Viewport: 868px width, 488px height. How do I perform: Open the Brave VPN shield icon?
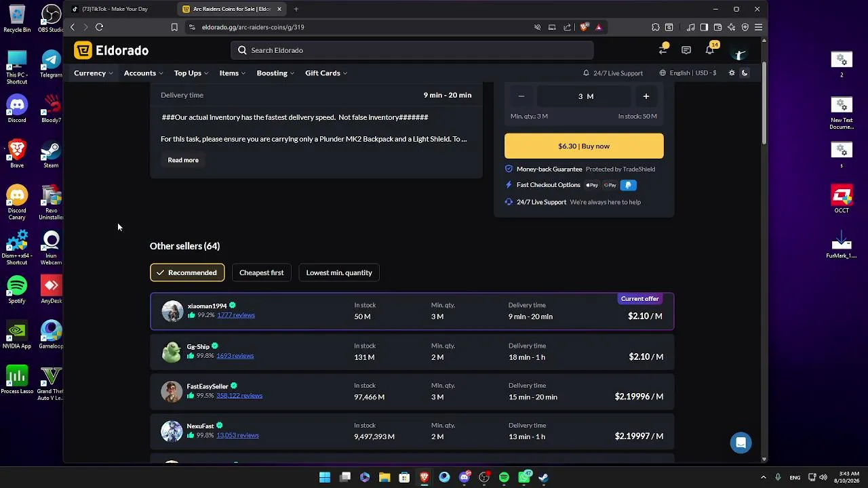[745, 27]
